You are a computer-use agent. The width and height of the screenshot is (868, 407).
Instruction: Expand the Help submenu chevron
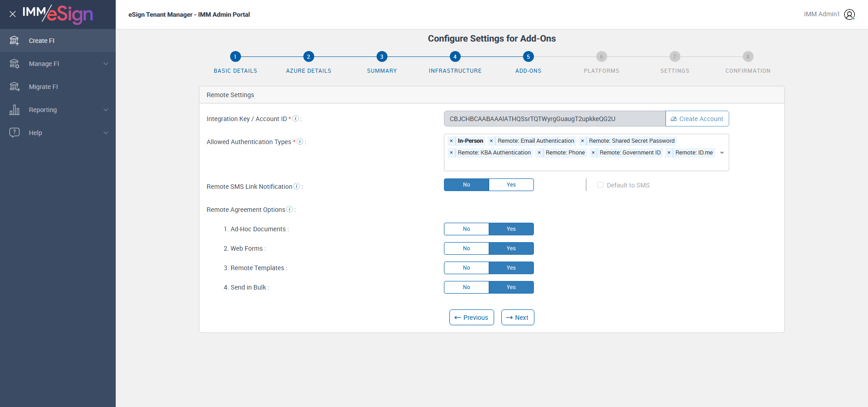pos(106,133)
